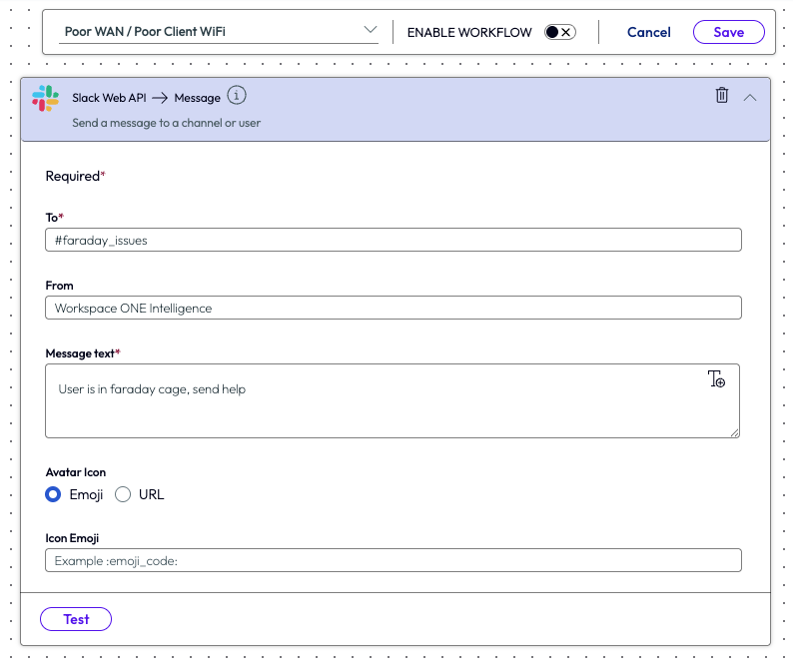This screenshot has width=793, height=672.
Task: Click the To channel field
Action: coord(393,240)
